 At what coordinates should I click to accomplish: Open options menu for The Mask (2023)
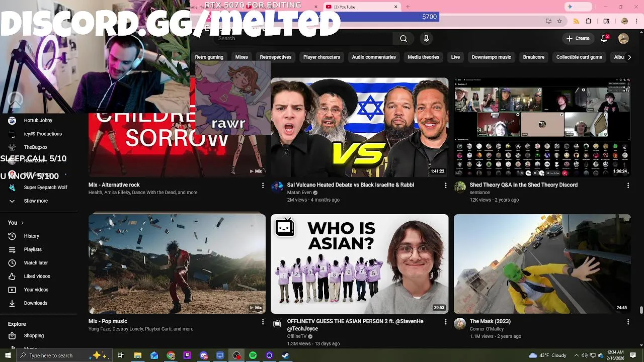[x=628, y=322]
